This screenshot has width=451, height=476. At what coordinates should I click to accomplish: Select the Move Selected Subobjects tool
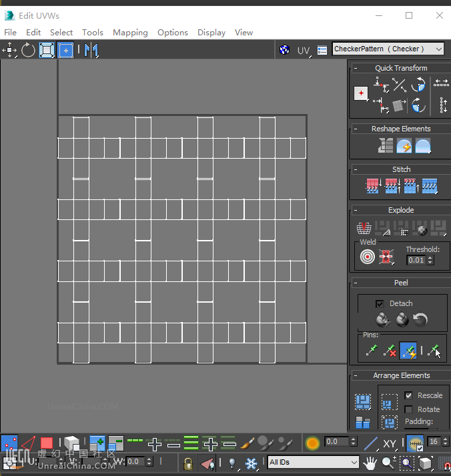click(9, 50)
